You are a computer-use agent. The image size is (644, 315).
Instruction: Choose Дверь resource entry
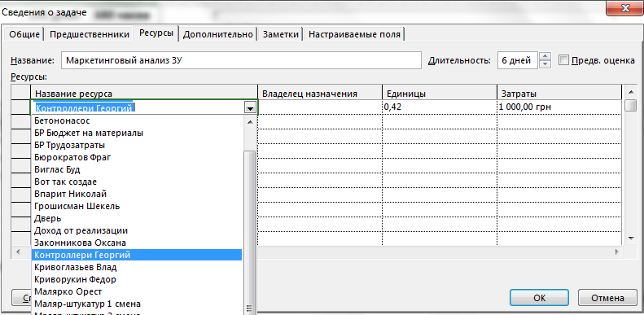136,218
